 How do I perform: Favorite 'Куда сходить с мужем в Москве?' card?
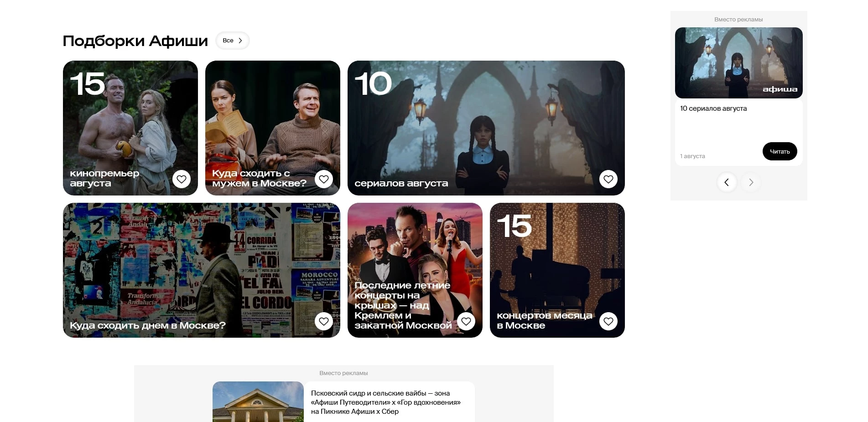[324, 179]
